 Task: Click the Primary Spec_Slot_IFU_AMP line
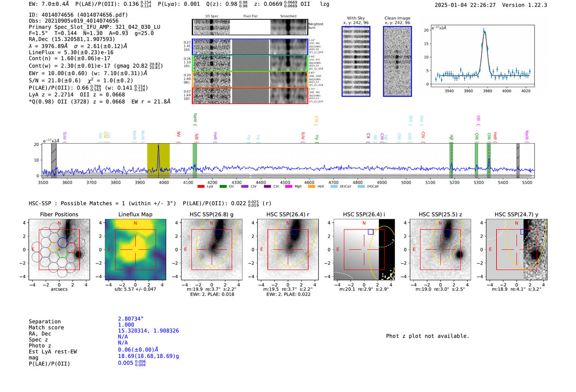pos(95,27)
